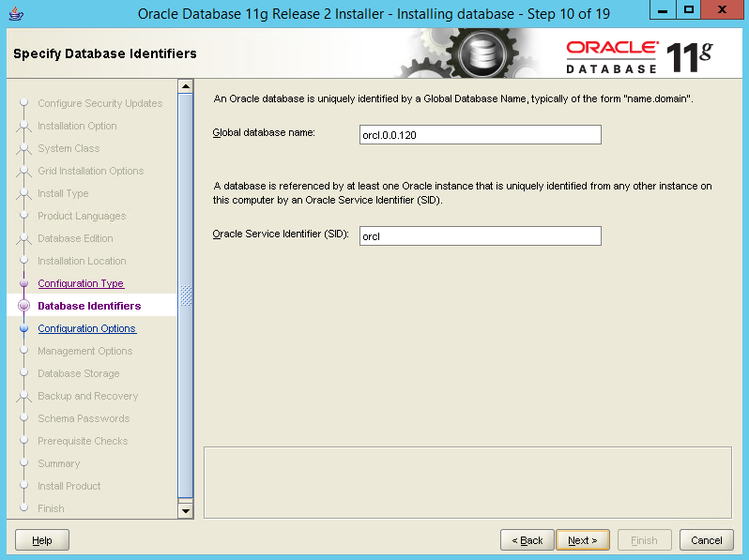The width and height of the screenshot is (749, 560).
Task: Click the Install Type step label
Action: click(63, 193)
